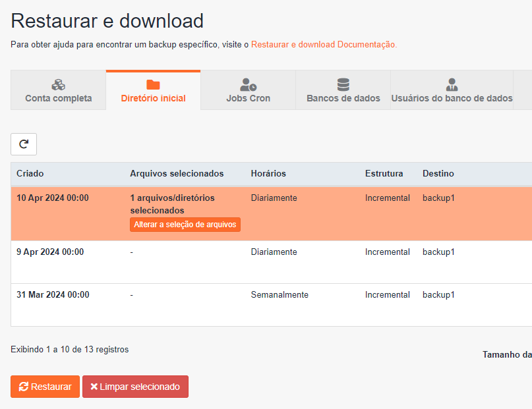Click the sync icon in Restaurar button

24,387
